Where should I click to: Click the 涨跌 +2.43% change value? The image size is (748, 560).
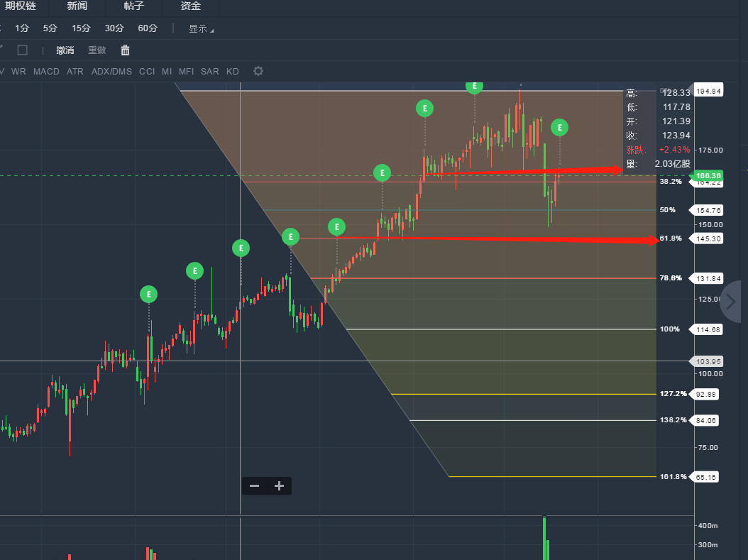(674, 150)
